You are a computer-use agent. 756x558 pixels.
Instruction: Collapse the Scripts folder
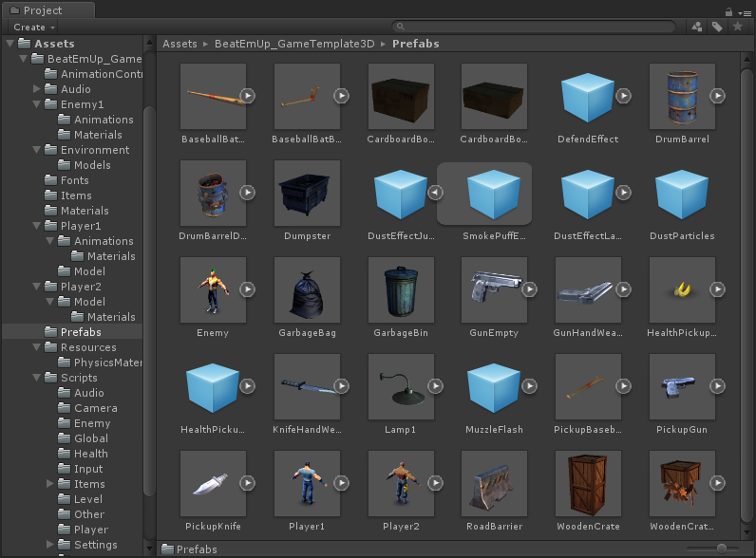click(x=37, y=378)
